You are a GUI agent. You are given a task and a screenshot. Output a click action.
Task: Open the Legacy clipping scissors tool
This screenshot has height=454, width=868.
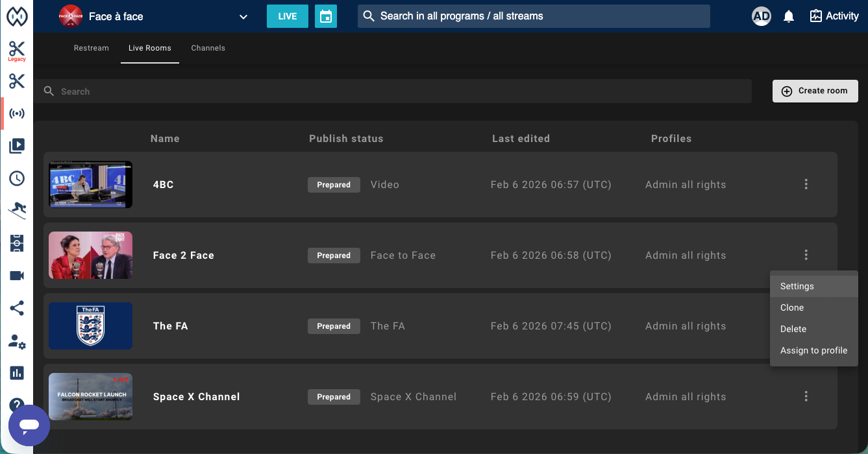(x=17, y=51)
